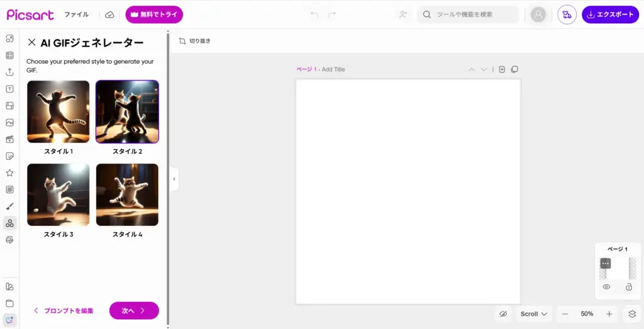Click the 50% zoom value
Image resolution: width=644 pixels, height=329 pixels.
tap(587, 314)
